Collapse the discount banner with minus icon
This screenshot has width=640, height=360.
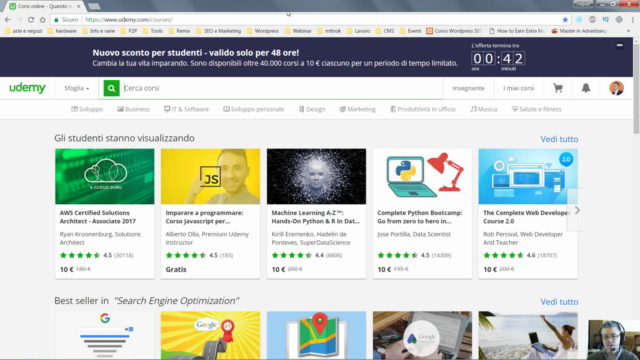pos(620,45)
